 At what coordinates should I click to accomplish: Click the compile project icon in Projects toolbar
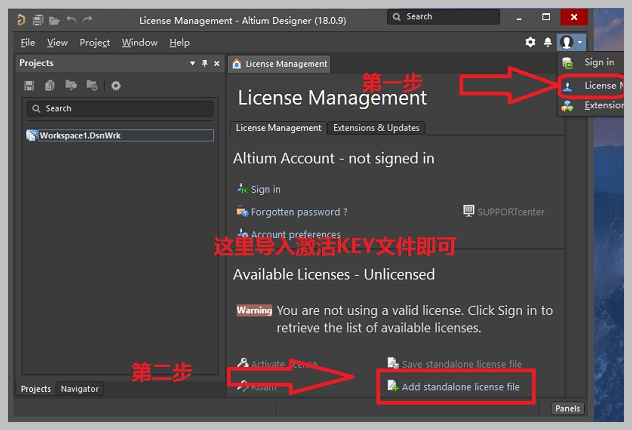point(50,85)
